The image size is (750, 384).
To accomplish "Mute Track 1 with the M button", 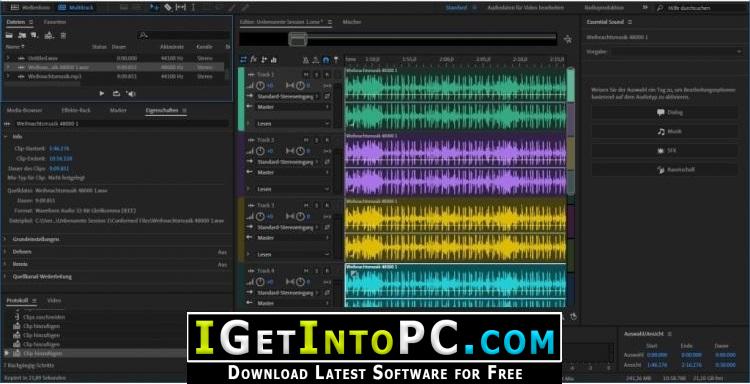I will (306, 75).
